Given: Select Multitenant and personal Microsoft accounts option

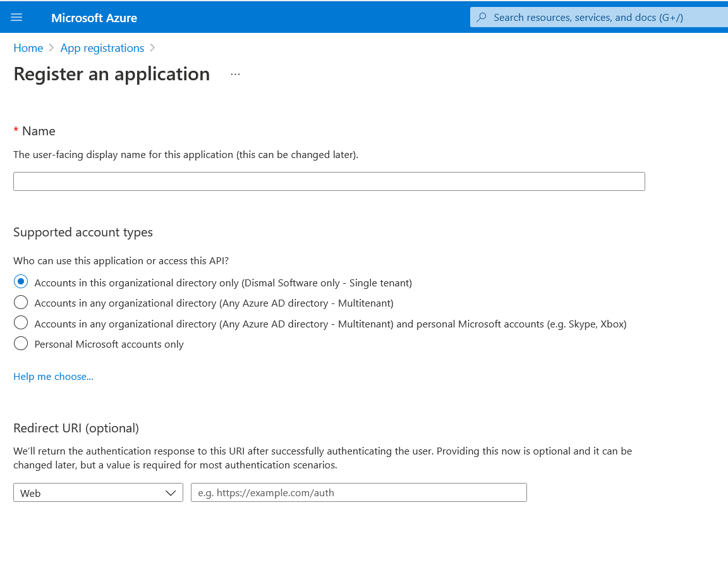Looking at the screenshot, I should (x=21, y=323).
